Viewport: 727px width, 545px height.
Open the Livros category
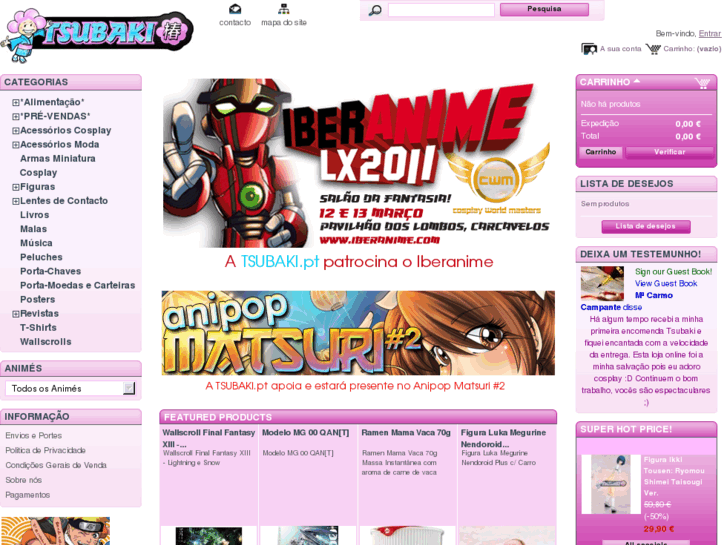[x=34, y=215]
